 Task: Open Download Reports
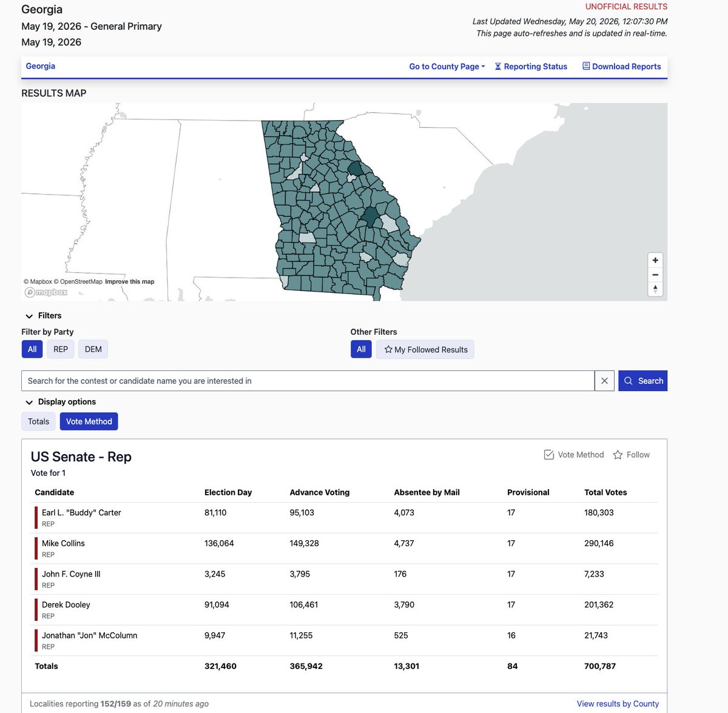pyautogui.click(x=622, y=67)
